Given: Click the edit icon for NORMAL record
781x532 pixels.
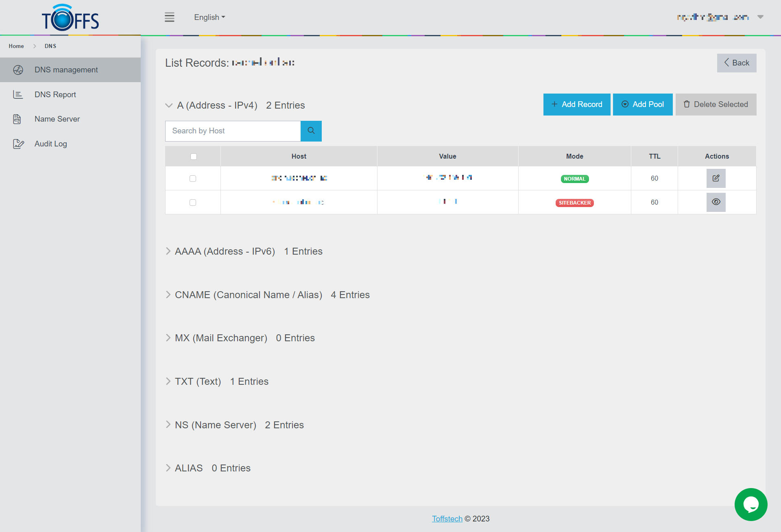Looking at the screenshot, I should [x=716, y=178].
